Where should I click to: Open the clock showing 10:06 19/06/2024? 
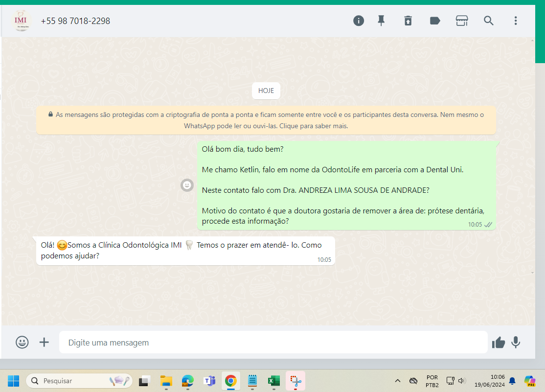tap(489, 381)
